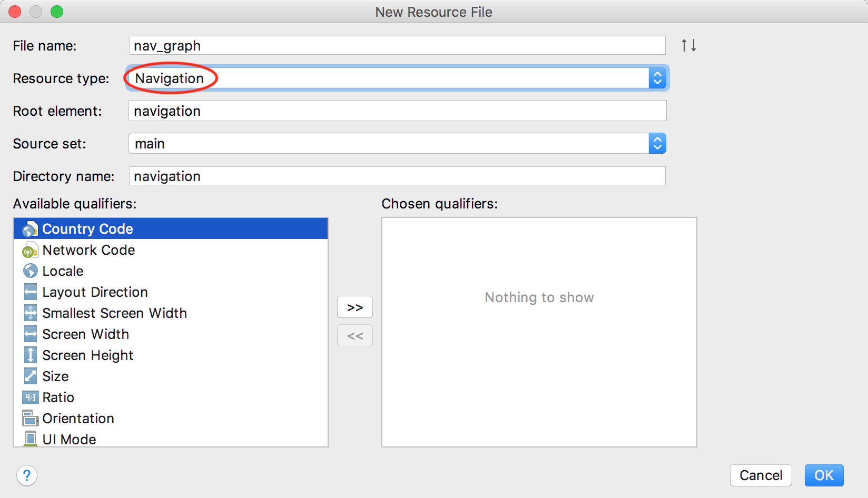Click the Country Code globe icon
The height and width of the screenshot is (498, 868).
(x=30, y=229)
